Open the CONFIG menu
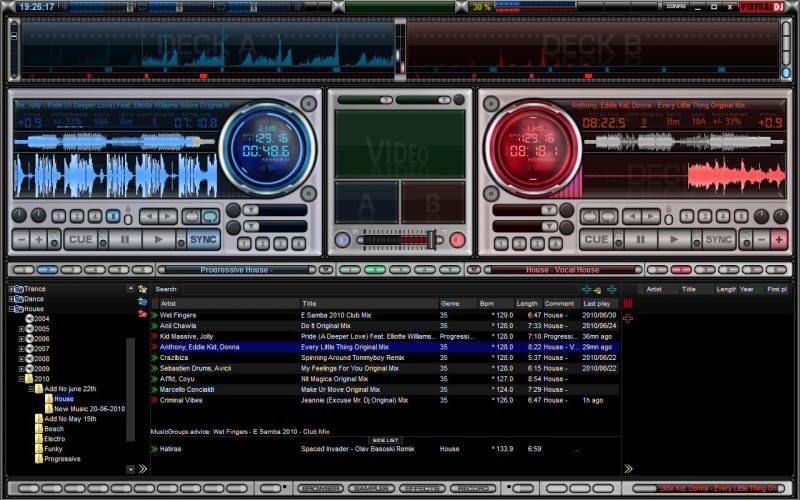 point(676,6)
